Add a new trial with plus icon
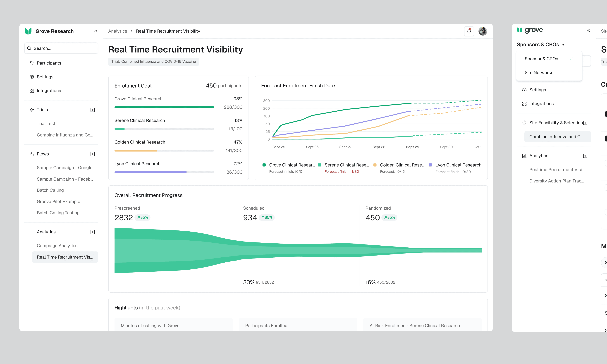This screenshot has height=364, width=607. pyautogui.click(x=92, y=110)
